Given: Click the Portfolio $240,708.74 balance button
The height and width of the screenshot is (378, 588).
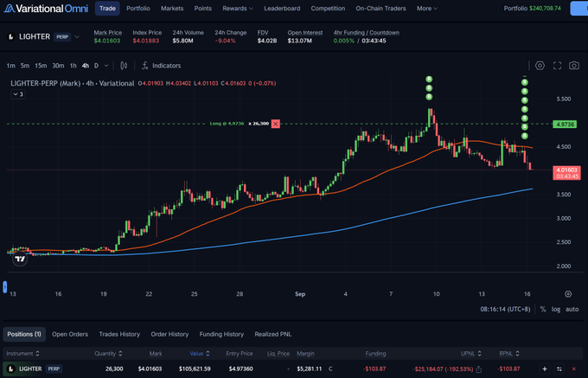Looking at the screenshot, I should pos(532,9).
